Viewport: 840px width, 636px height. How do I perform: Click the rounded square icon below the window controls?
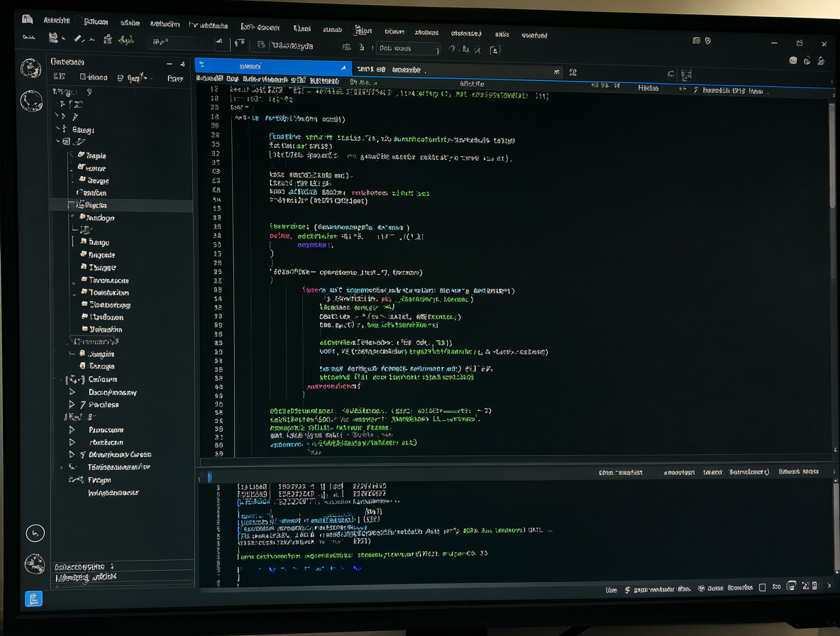pyautogui.click(x=793, y=60)
